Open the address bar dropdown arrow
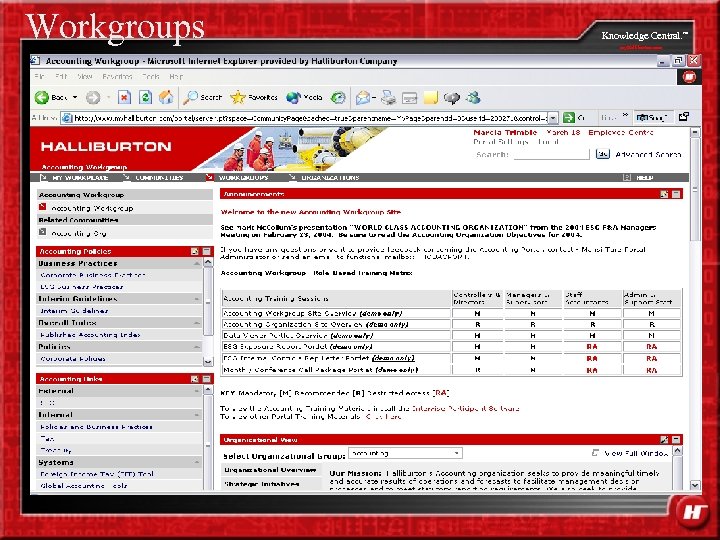Viewport: 720px width, 540px height. pos(553,118)
